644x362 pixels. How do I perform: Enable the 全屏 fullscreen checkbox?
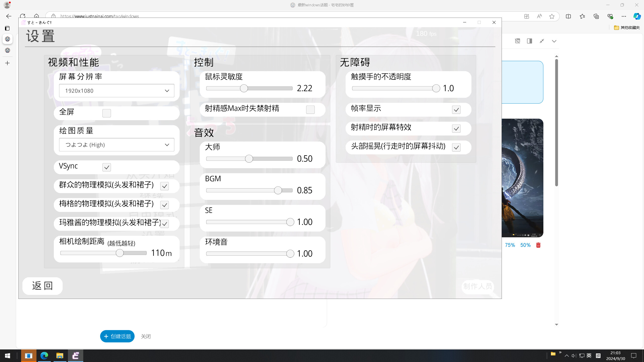(107, 113)
